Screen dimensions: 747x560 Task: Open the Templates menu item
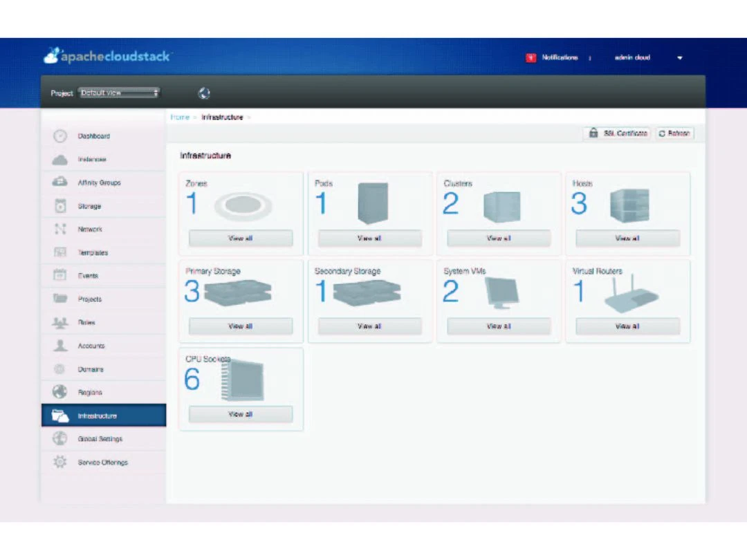coord(93,253)
